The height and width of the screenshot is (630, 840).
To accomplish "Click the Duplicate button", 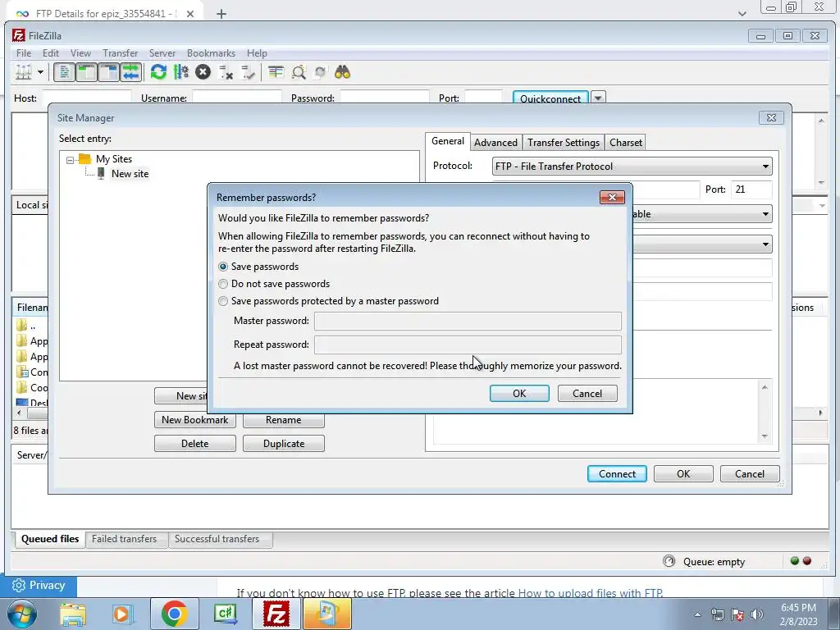I will pos(283,444).
